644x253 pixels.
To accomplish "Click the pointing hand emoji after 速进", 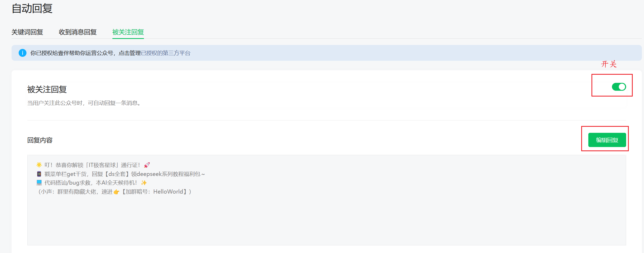I will pyautogui.click(x=116, y=192).
